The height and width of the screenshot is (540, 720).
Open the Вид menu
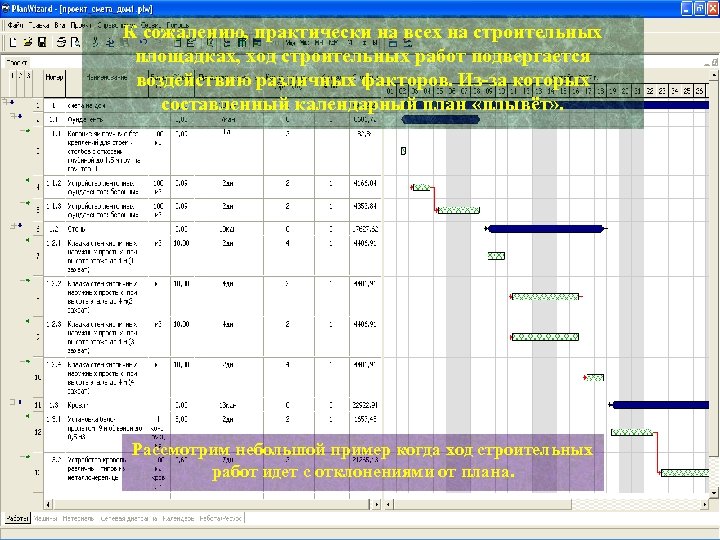(60, 25)
